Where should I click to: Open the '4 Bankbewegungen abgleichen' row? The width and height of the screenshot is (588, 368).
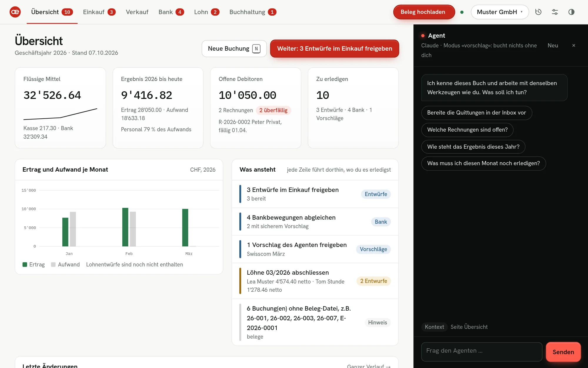coord(315,222)
